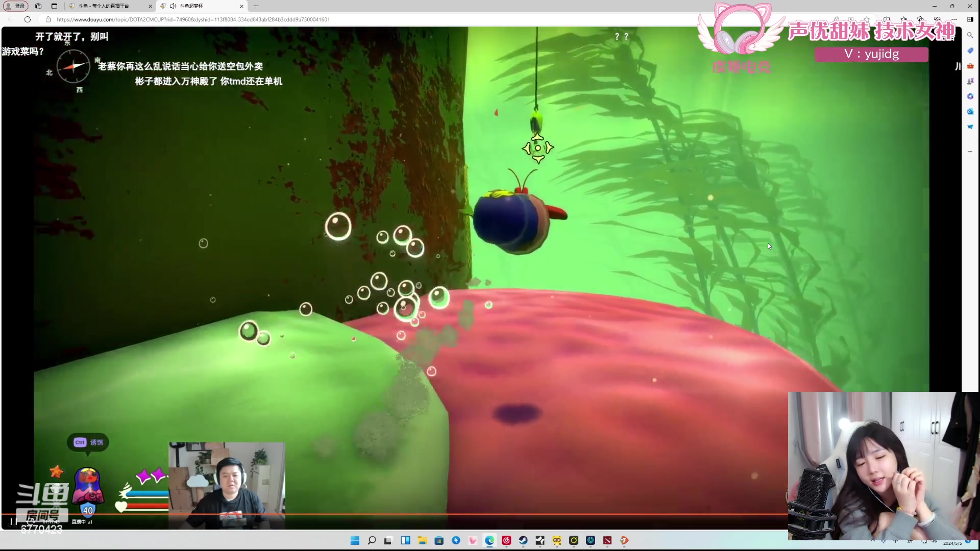Open Edge sidebar Search icon
Viewport: 980px width, 551px height.
click(970, 35)
